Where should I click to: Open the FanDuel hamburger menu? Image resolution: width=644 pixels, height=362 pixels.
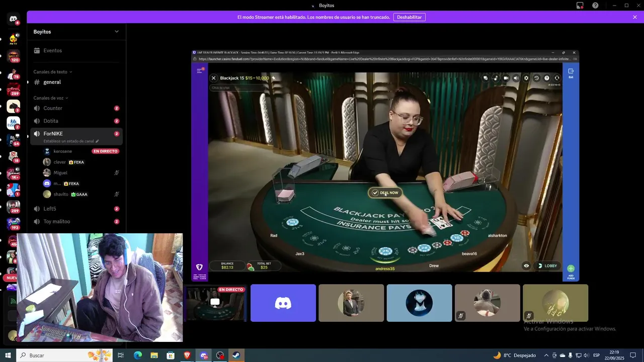pos(199,71)
